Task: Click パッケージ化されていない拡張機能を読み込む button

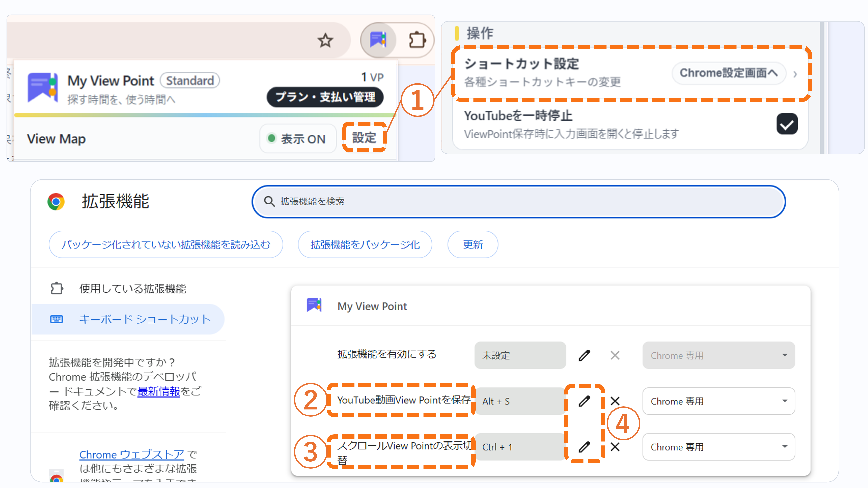Action: tap(166, 244)
